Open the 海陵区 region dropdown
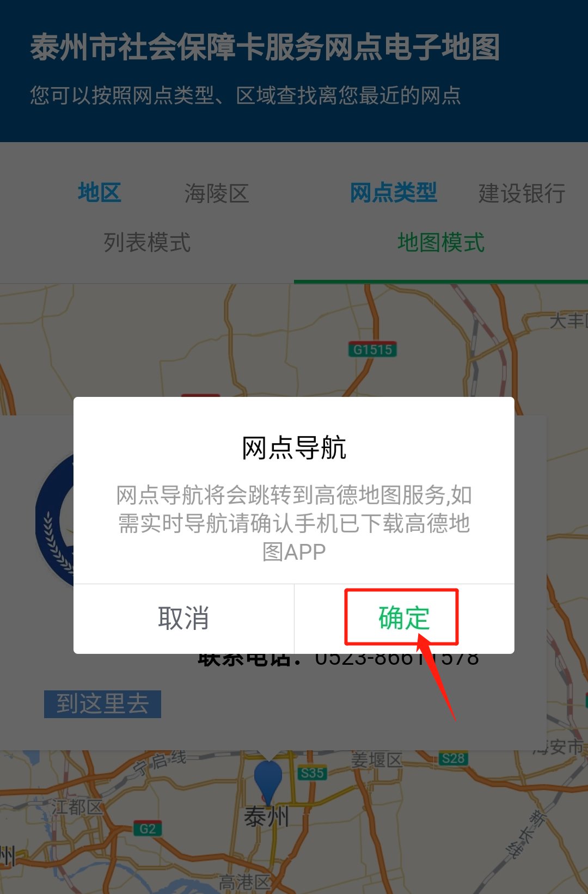The image size is (588, 894). (217, 193)
